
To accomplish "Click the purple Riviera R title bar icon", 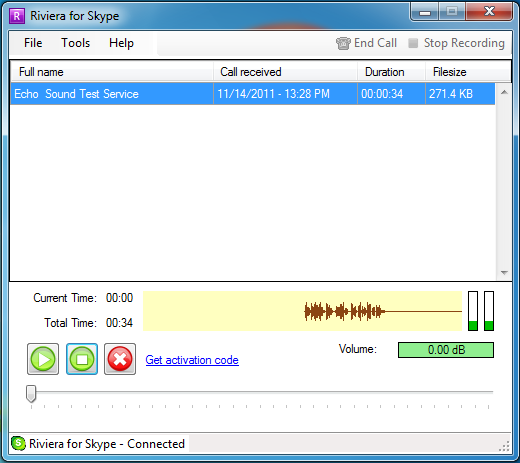I will point(17,16).
